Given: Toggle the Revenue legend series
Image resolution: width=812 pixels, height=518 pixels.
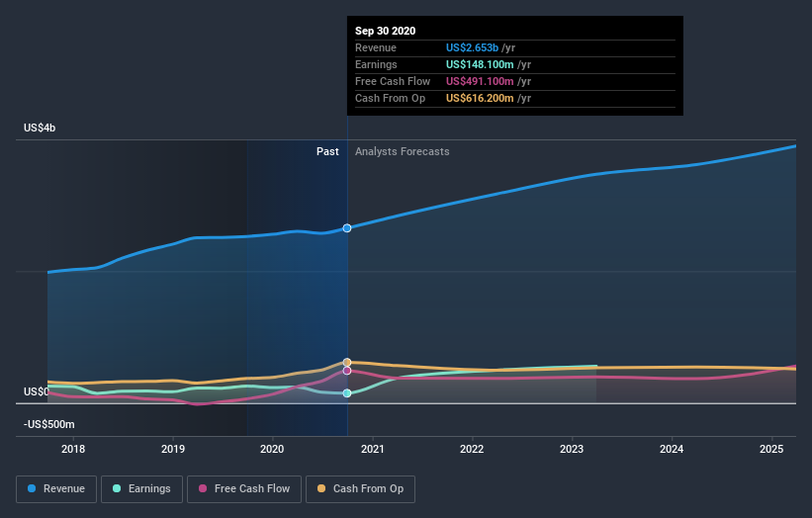Looking at the screenshot, I should (x=56, y=489).
